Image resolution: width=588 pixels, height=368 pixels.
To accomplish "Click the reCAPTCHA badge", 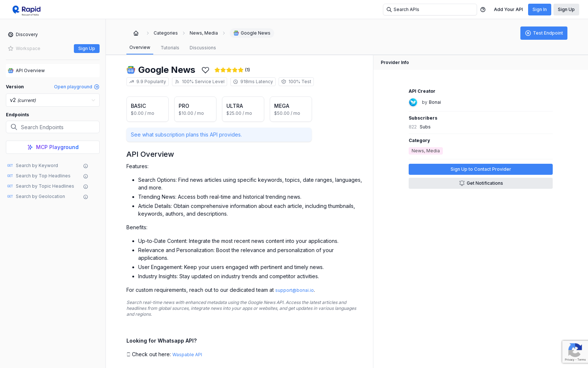I will [x=575, y=352].
